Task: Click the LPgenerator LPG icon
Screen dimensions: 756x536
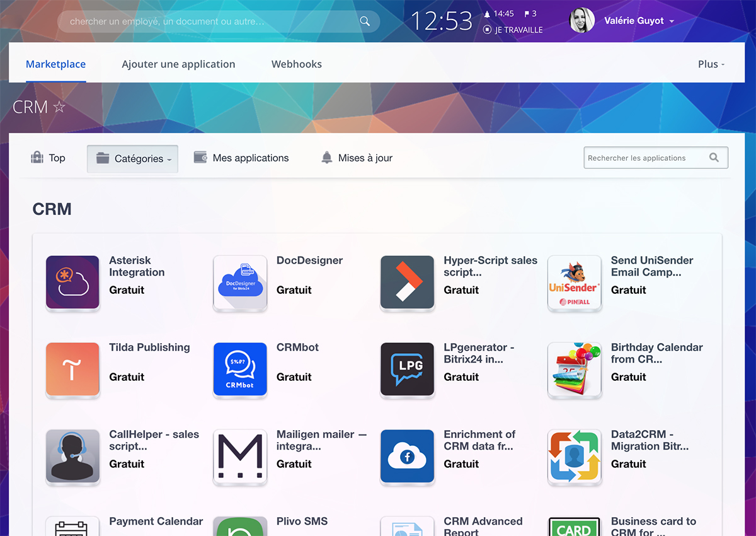Action: [x=407, y=369]
